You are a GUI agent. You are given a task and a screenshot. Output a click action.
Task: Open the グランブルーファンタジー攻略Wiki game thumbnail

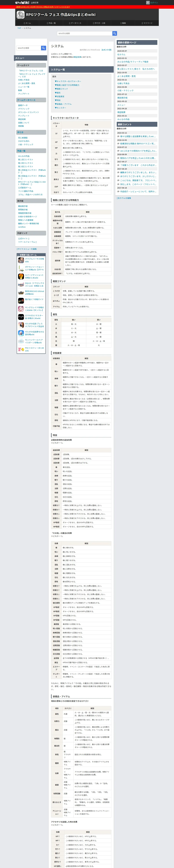pos(21,260)
